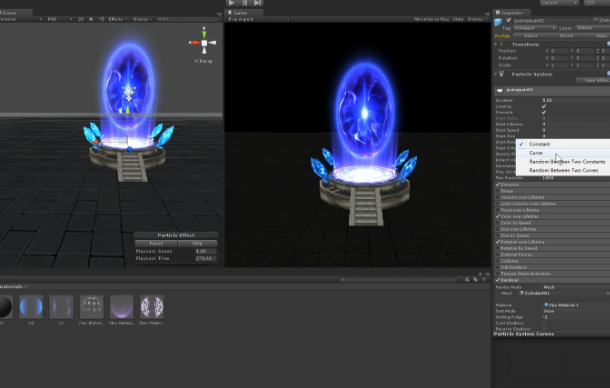Select Curve in the popup menu
610x388 pixels.
pos(563,153)
